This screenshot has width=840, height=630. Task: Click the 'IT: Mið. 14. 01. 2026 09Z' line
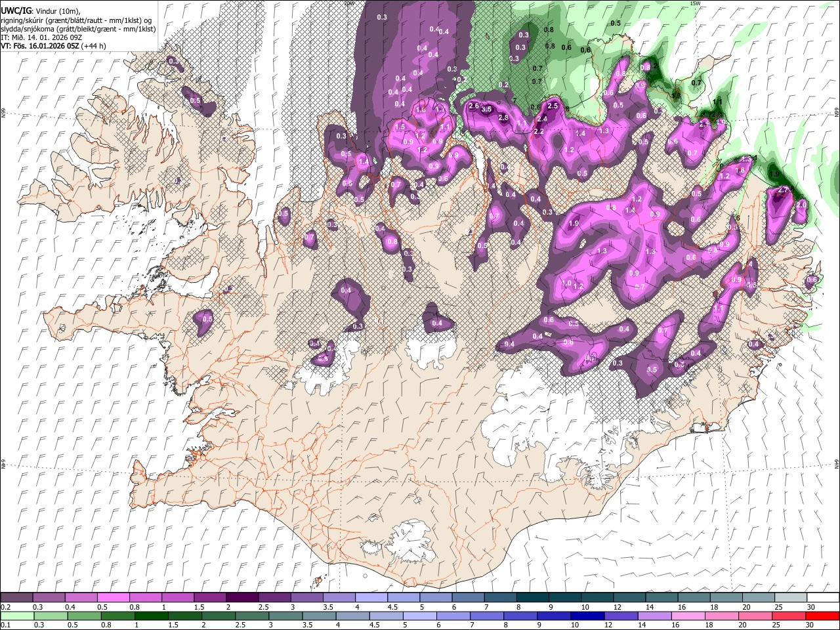pyautogui.click(x=41, y=37)
